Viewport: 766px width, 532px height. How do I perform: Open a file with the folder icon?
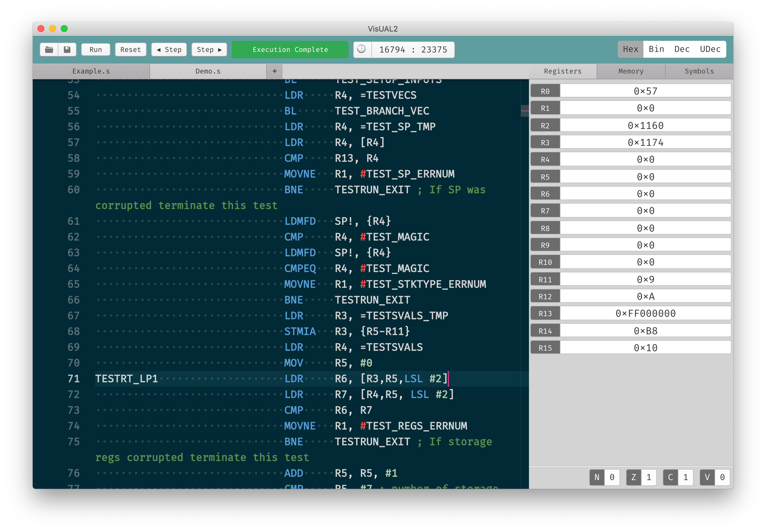49,50
